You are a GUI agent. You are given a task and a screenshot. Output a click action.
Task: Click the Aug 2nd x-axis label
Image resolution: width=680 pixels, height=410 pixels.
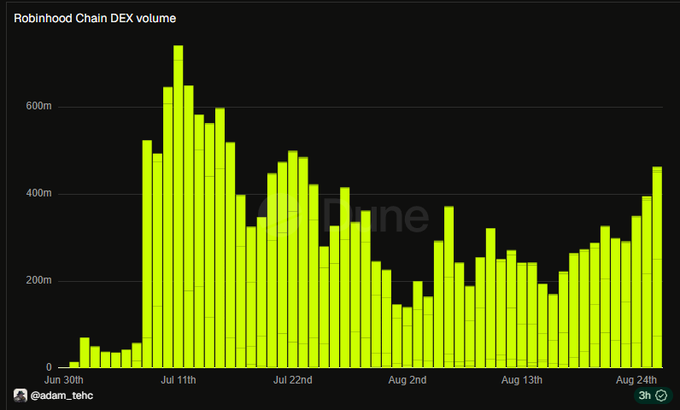click(x=407, y=380)
